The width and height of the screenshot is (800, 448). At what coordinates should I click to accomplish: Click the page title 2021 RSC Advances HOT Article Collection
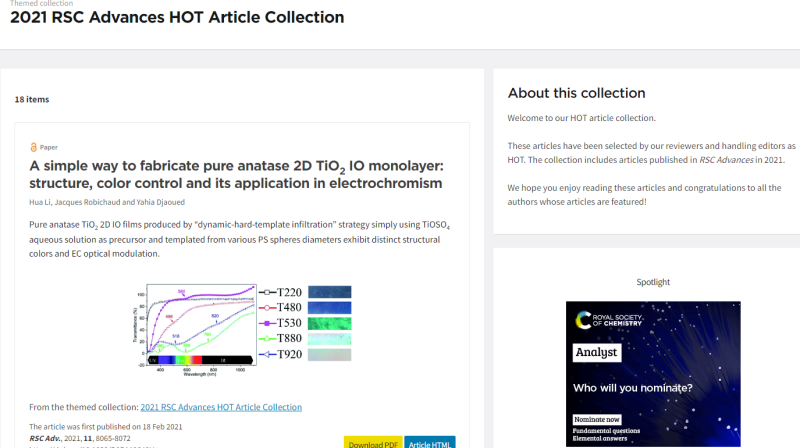coord(177,17)
